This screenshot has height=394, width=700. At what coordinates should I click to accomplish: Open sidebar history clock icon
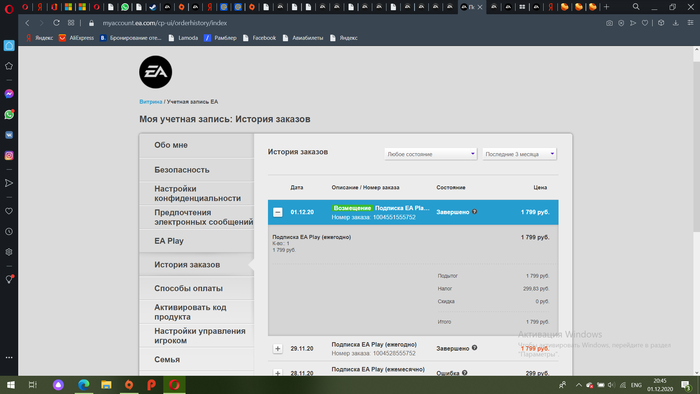[x=9, y=232]
